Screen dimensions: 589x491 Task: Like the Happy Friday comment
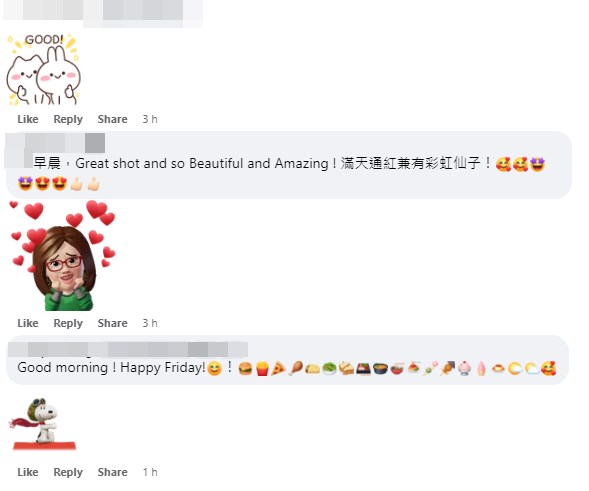pos(28,472)
